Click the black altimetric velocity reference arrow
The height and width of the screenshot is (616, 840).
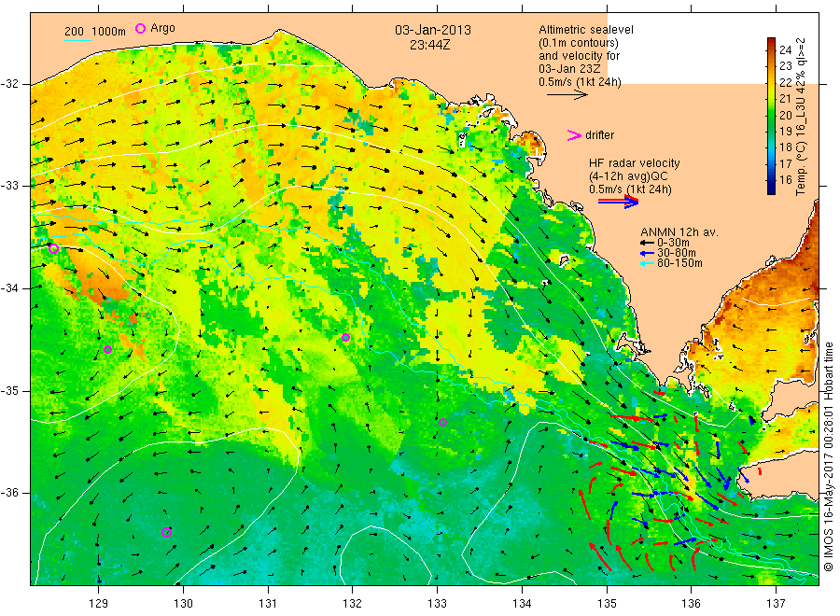(x=567, y=95)
